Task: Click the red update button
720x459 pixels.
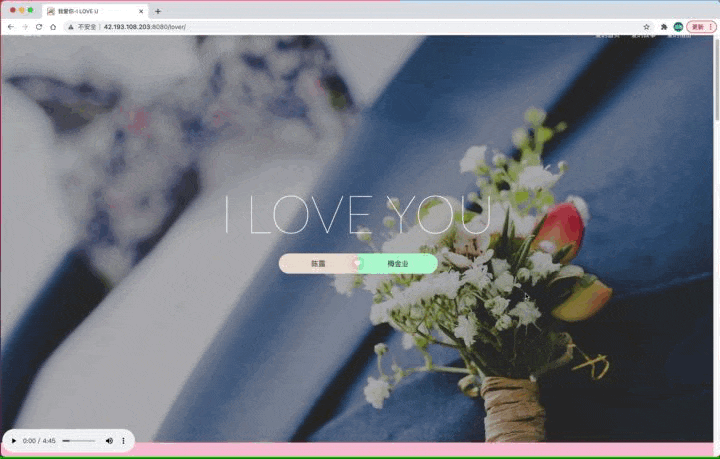Action: 702,27
